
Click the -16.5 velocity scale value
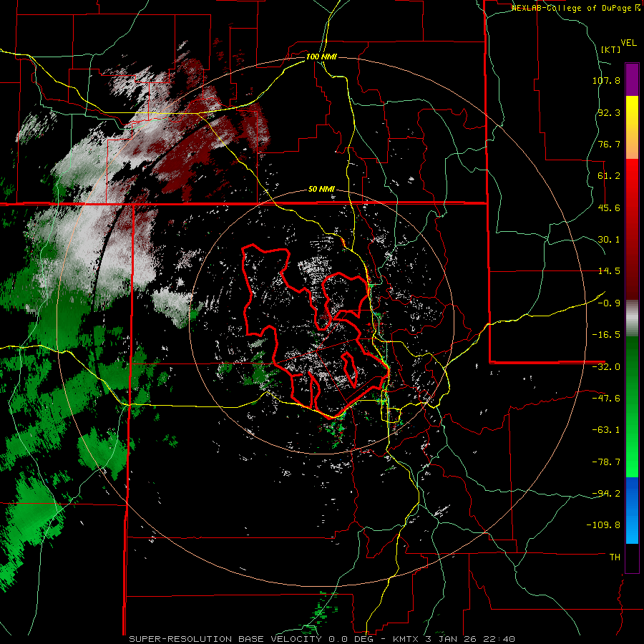click(x=606, y=335)
